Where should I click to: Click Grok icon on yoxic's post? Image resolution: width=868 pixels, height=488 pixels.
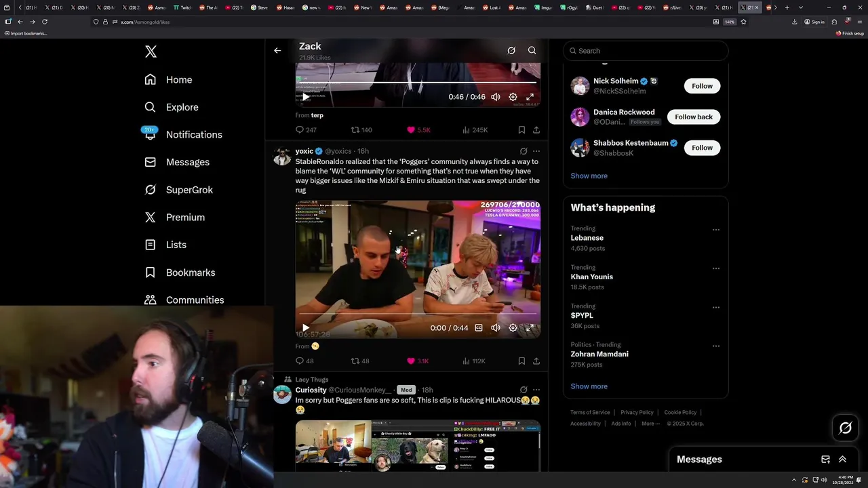523,151
